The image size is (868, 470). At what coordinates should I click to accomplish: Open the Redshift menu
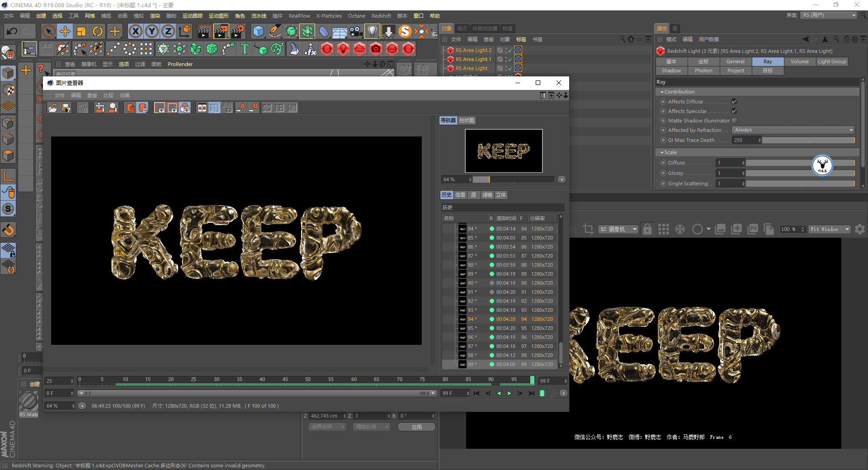click(381, 16)
